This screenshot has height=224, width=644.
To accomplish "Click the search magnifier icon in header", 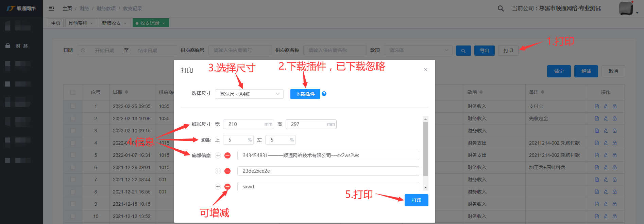I will 501,8.
